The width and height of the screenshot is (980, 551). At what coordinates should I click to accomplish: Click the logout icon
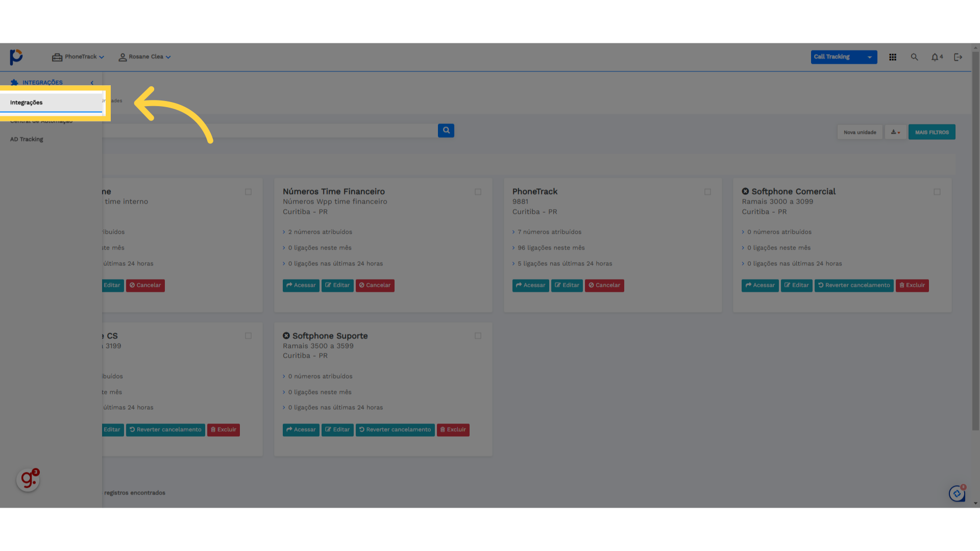tap(958, 57)
